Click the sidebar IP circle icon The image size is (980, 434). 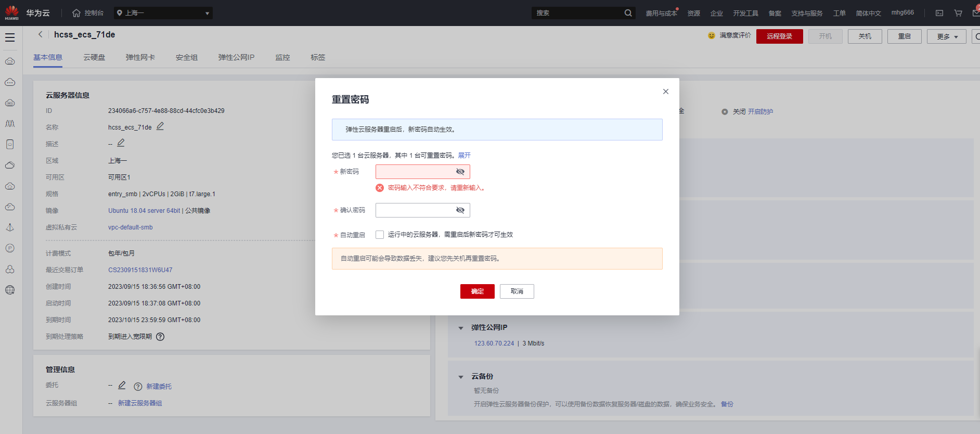tap(10, 248)
